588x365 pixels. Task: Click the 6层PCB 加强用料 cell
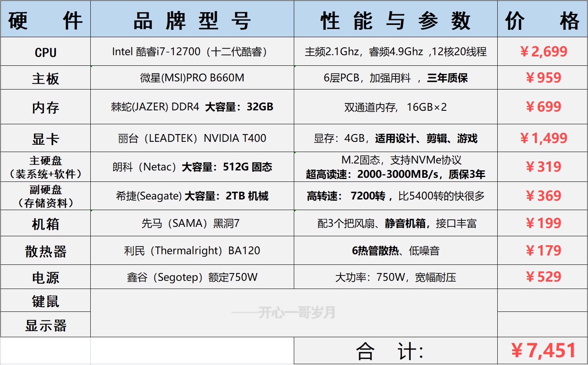coord(396,78)
